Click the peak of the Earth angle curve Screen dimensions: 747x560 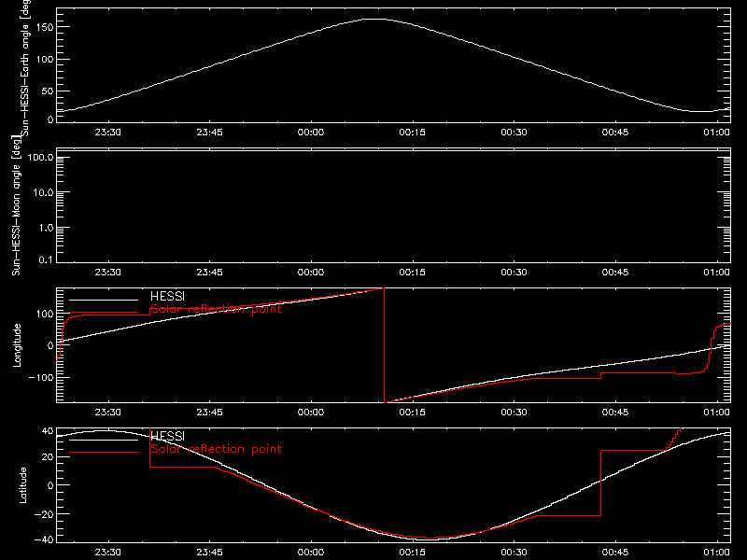374,19
